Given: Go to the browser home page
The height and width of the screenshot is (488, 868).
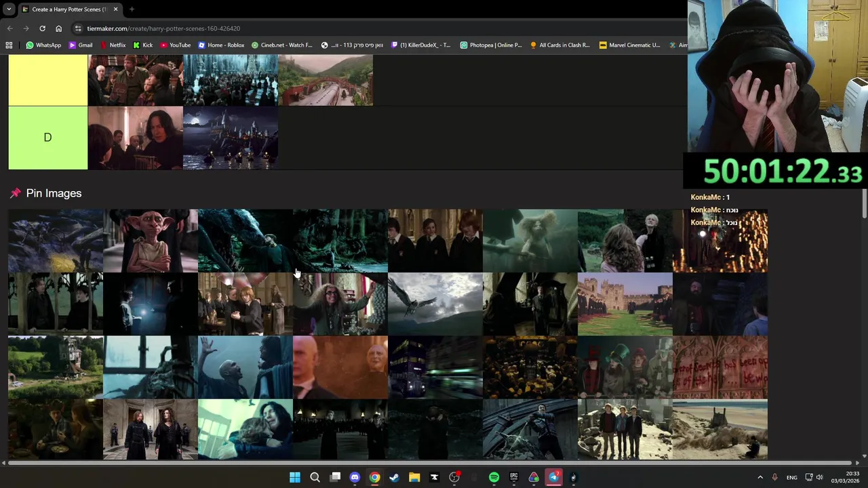Looking at the screenshot, I should (x=58, y=28).
